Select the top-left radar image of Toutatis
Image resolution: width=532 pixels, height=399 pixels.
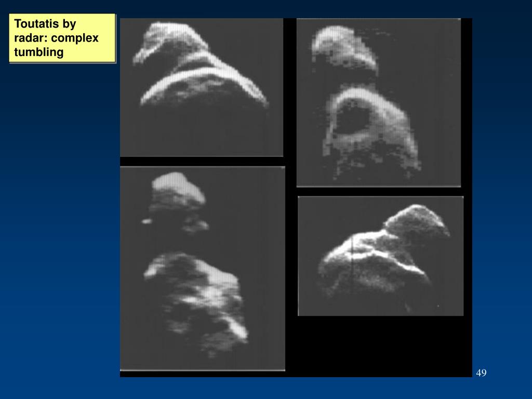202,87
